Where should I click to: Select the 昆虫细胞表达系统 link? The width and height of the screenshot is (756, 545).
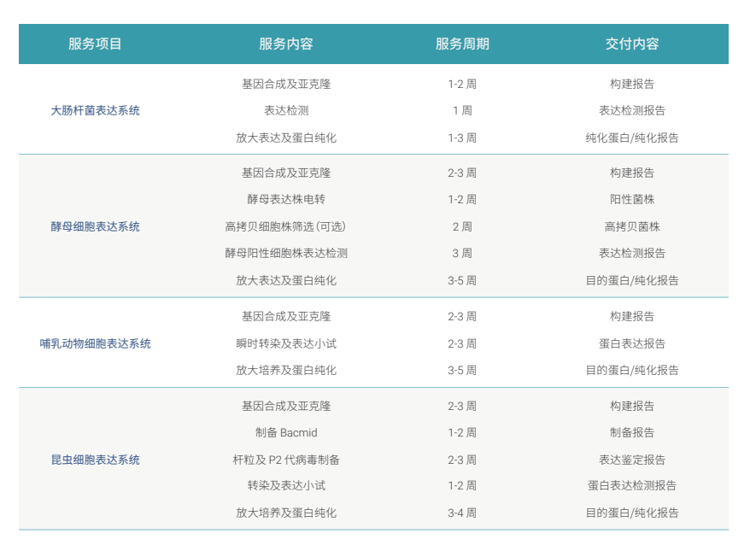click(x=95, y=460)
